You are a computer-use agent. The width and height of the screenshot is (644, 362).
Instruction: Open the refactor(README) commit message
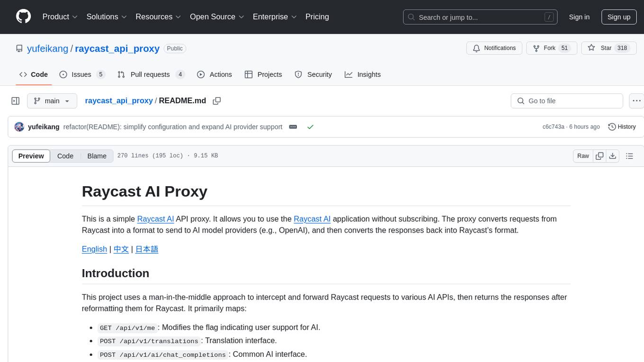click(x=173, y=127)
